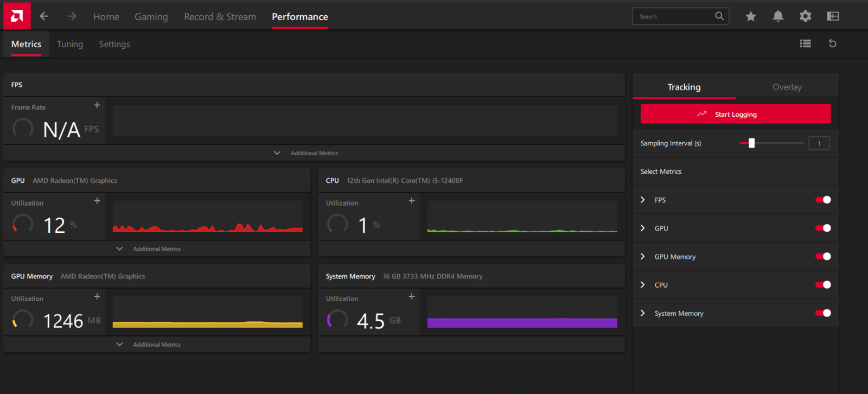
Task: Click the CPU Utilization gauge dial
Action: pos(337,224)
